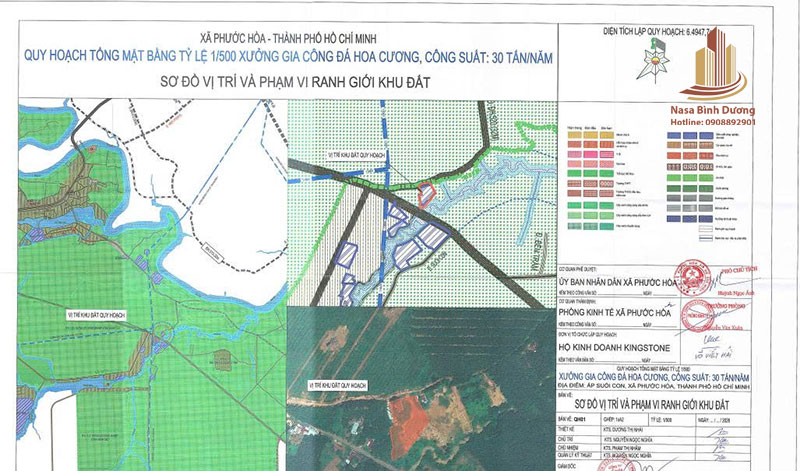Click the round red seal beside Ủy ban nhân dân
This screenshot has height=471, width=800.
click(692, 279)
